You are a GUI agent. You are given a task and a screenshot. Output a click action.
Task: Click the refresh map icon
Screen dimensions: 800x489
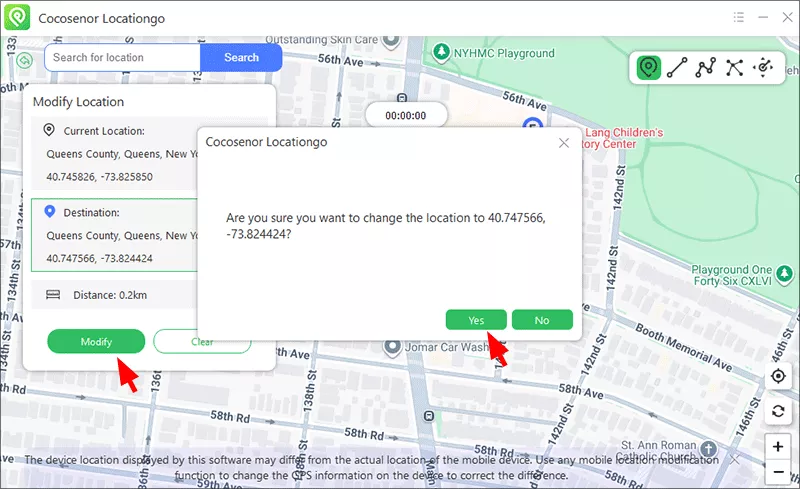778,411
